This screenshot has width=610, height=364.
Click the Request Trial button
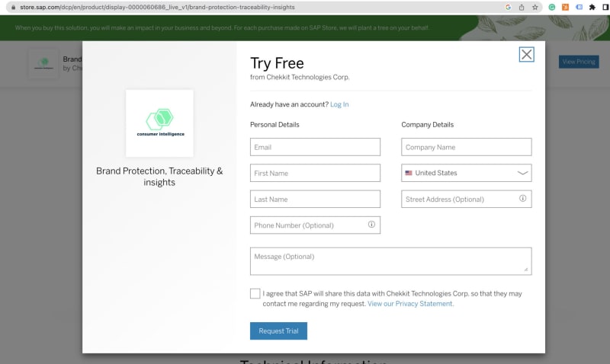tap(278, 331)
